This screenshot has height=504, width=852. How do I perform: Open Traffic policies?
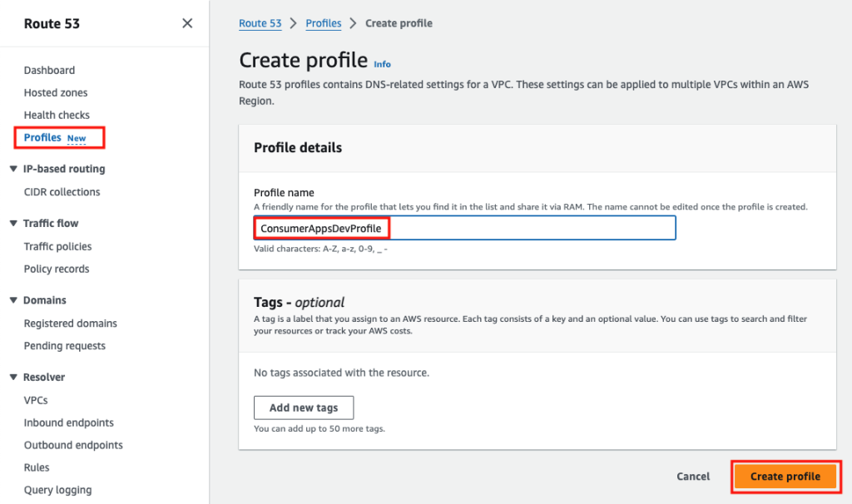click(x=56, y=246)
